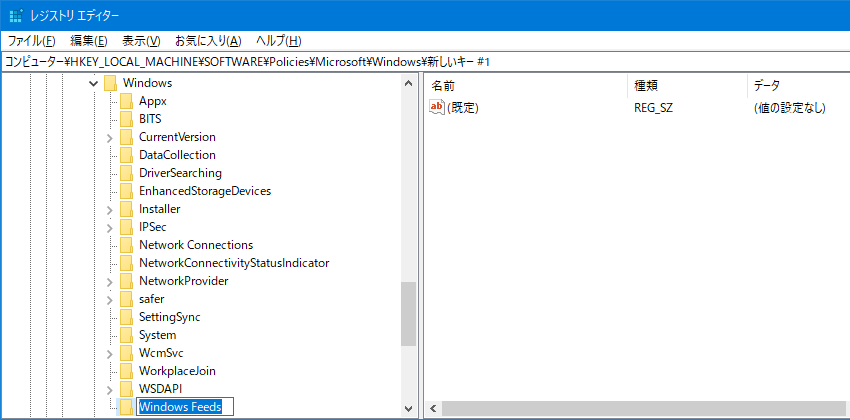Click the Windows folder icon in tree
The image size is (850, 420).
point(111,83)
